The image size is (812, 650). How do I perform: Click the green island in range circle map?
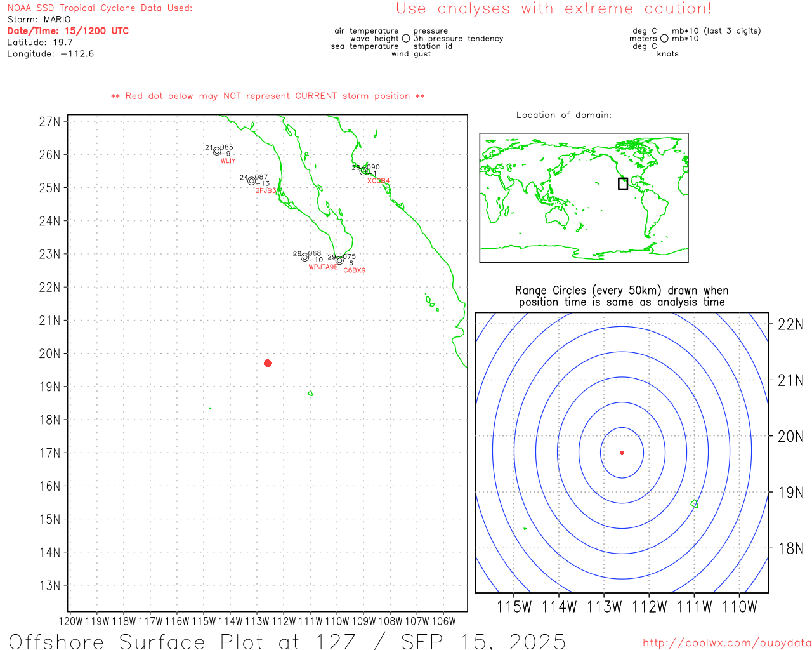point(695,503)
